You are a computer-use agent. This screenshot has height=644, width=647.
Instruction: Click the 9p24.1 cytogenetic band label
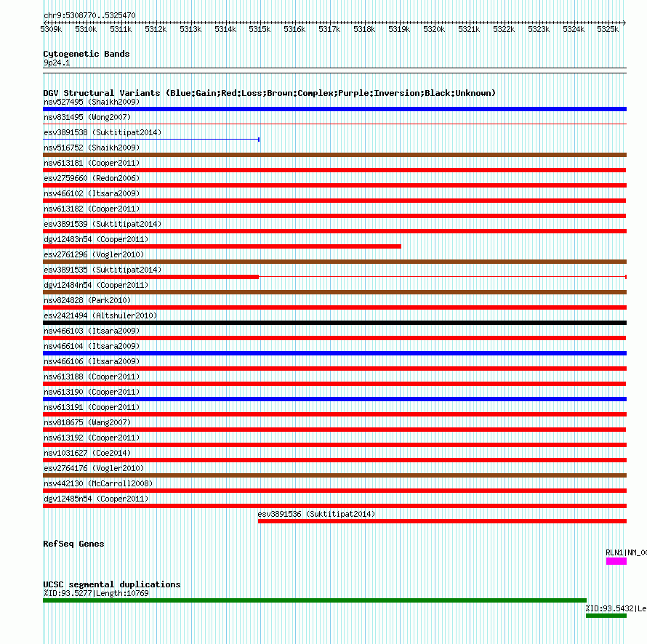[57, 63]
